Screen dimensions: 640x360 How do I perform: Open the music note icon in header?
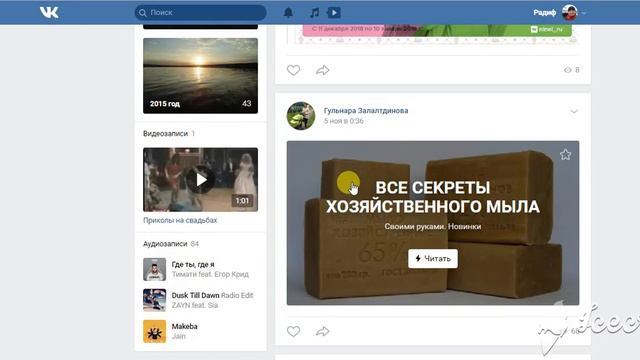point(314,13)
